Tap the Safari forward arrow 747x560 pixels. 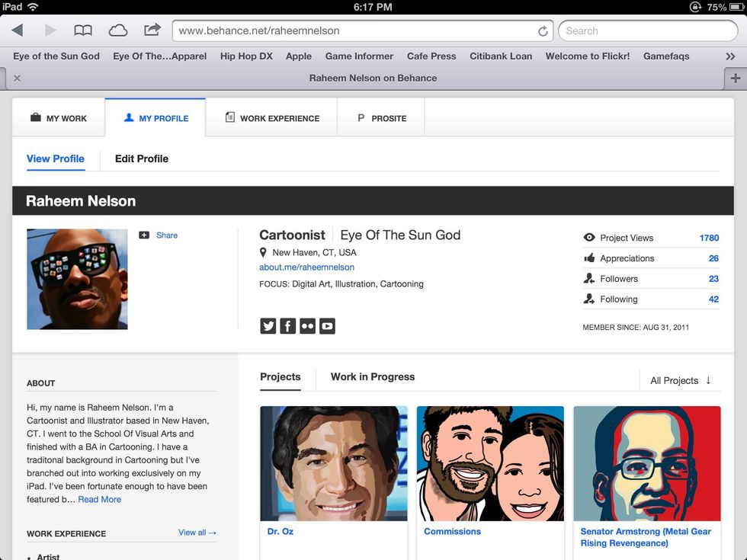(50, 30)
